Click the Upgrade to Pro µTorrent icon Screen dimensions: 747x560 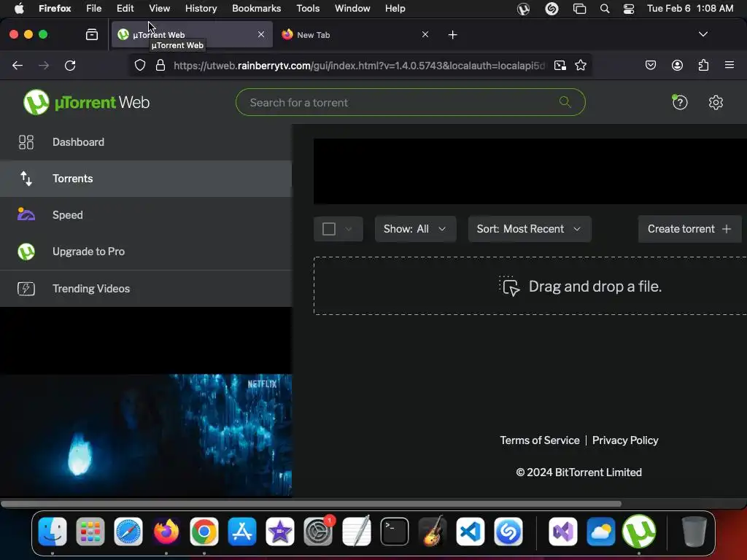coord(26,252)
